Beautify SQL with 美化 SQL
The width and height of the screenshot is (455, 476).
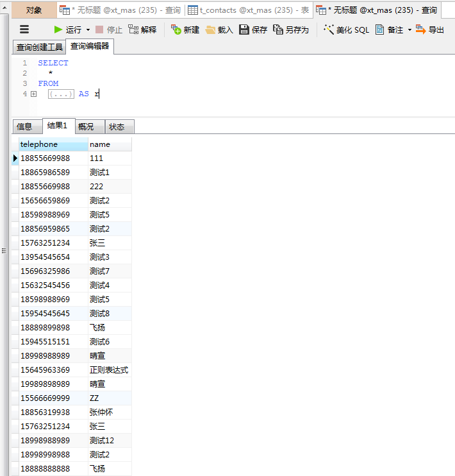pyautogui.click(x=346, y=30)
